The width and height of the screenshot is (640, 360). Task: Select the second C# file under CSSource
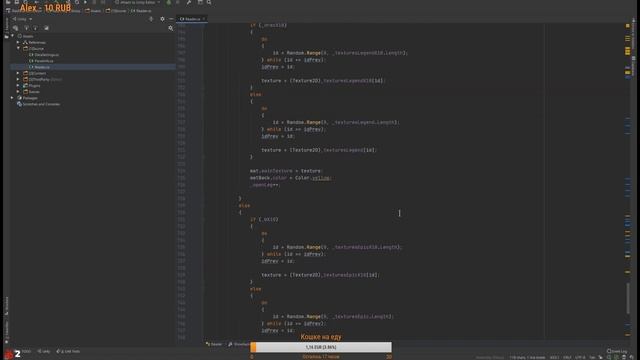click(41, 61)
